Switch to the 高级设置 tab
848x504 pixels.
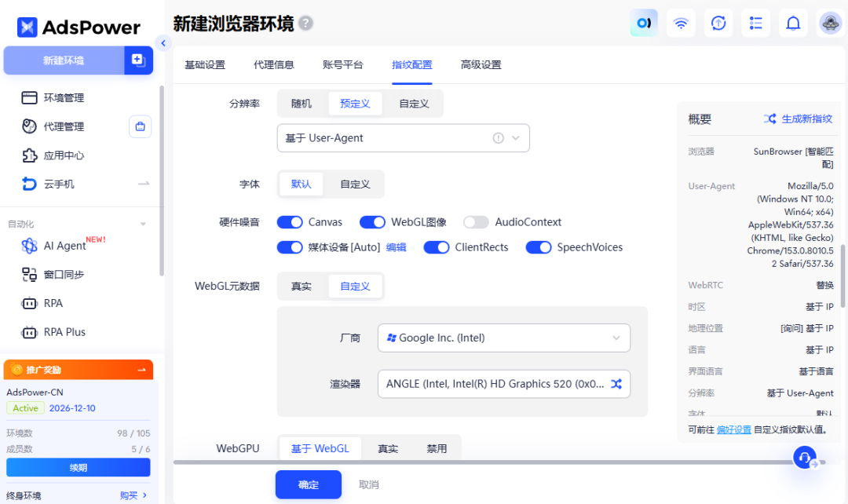481,65
